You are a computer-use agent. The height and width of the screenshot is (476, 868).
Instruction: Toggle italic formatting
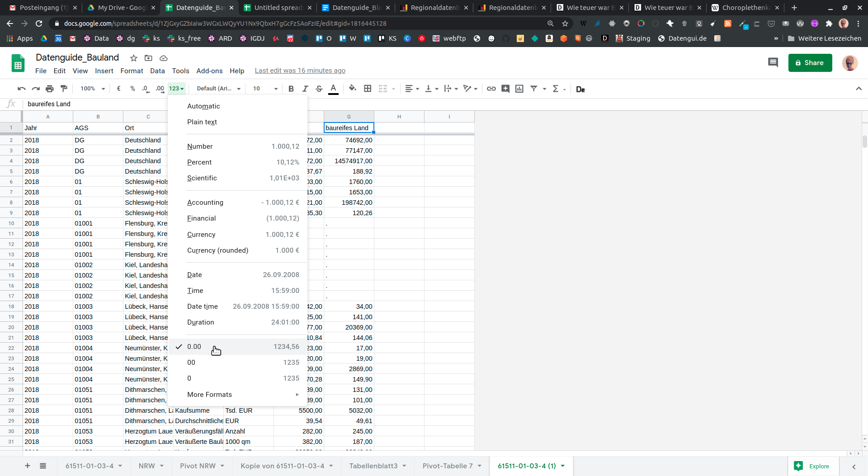305,89
